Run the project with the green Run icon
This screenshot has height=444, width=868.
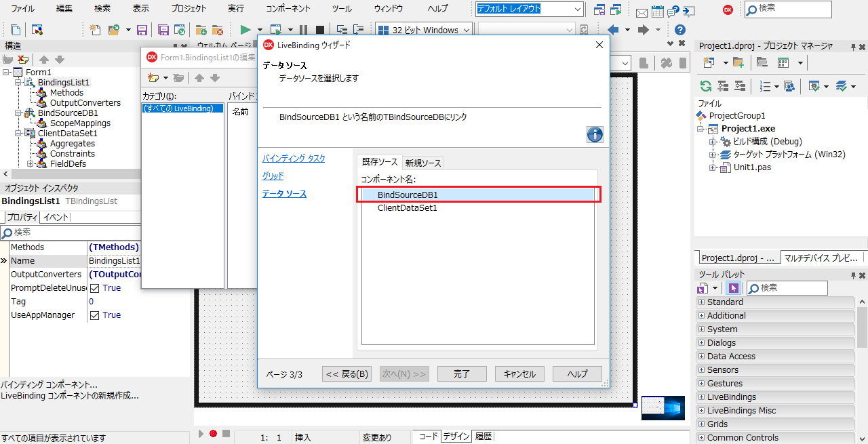click(x=245, y=29)
